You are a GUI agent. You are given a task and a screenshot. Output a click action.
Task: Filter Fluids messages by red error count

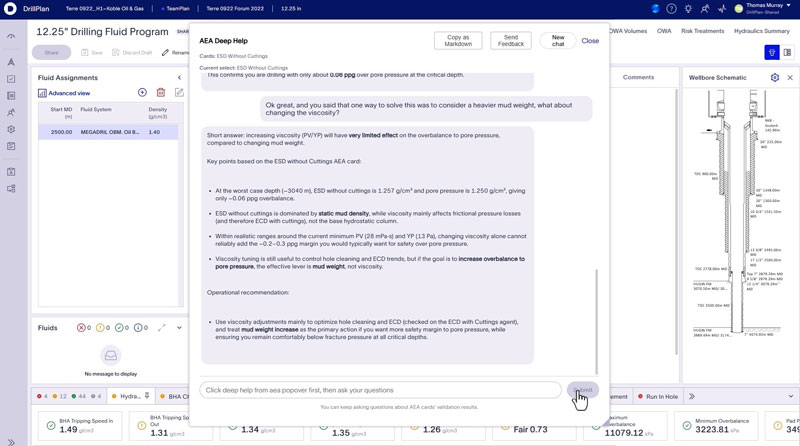[x=84, y=328]
